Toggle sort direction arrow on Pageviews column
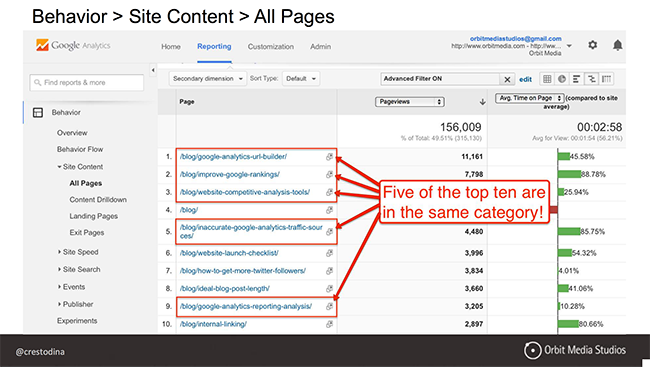The image size is (650, 367). click(482, 102)
